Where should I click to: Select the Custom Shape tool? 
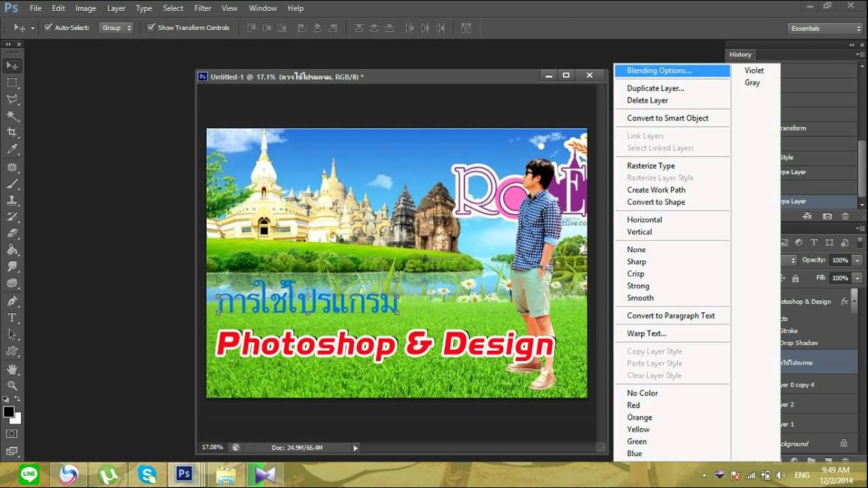click(12, 351)
